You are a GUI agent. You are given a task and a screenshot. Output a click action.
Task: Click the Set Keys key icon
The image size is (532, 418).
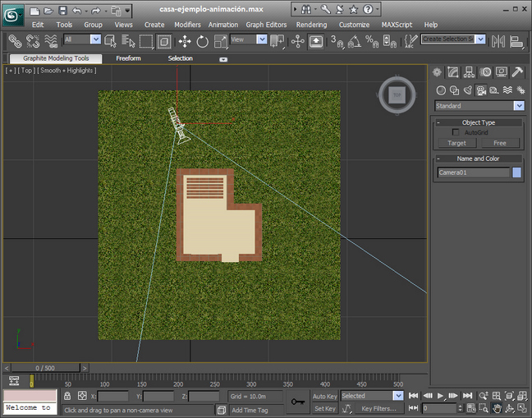pos(296,402)
